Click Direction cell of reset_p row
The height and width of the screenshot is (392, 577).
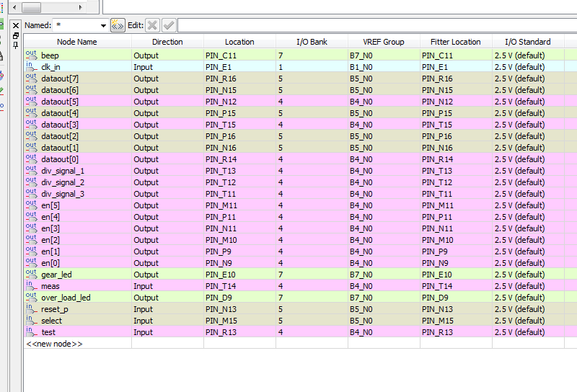point(167,309)
